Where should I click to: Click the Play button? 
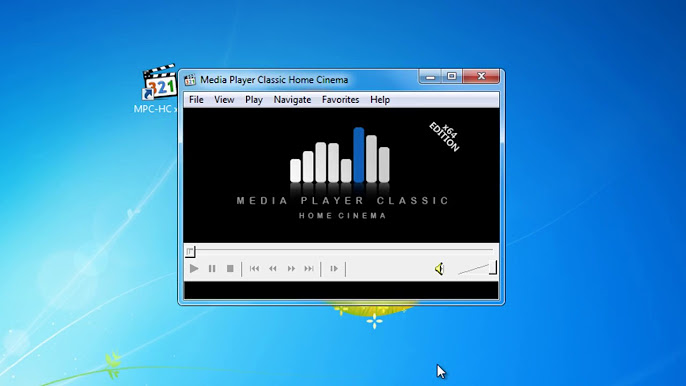point(194,269)
